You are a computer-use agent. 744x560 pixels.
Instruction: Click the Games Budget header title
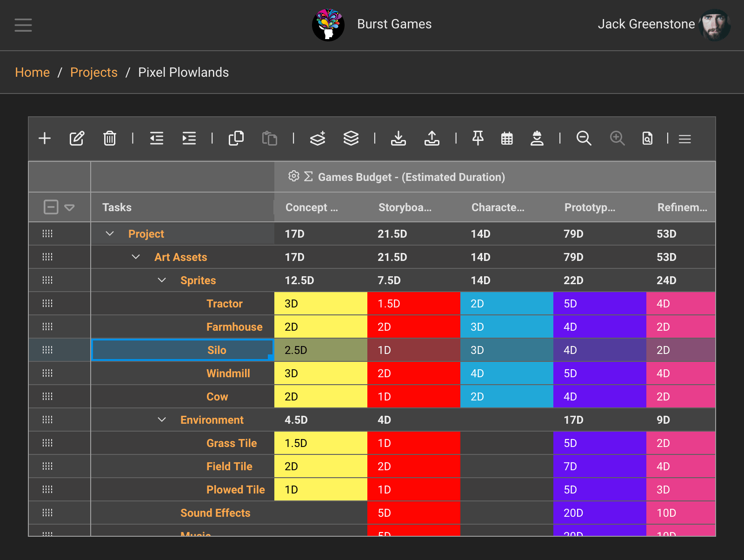click(x=412, y=177)
